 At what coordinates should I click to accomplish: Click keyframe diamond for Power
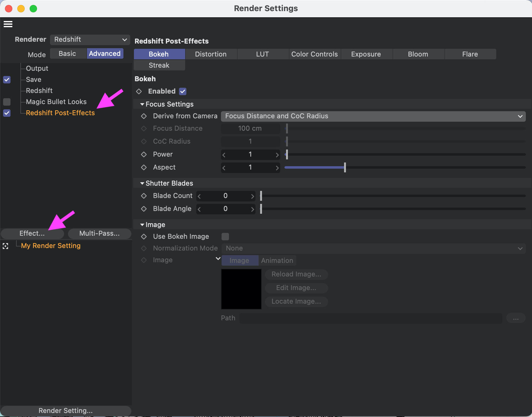(x=144, y=154)
